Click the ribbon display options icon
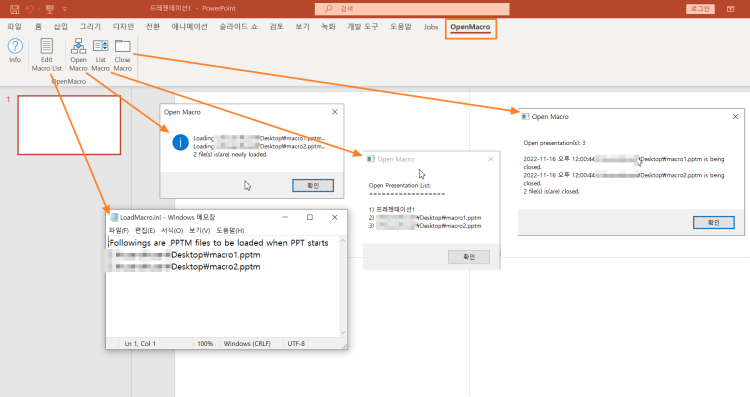 point(730,9)
